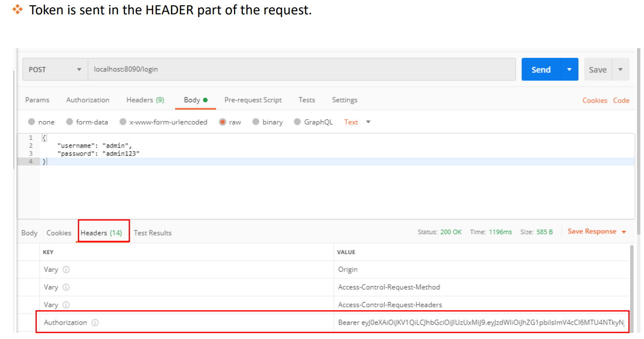Click info icon next to first Vary key

(66, 270)
